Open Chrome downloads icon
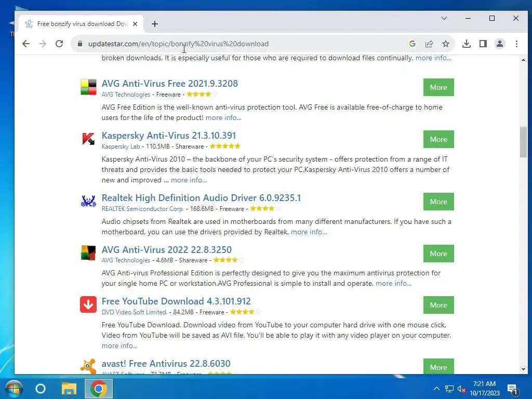This screenshot has width=532, height=399. click(466, 44)
